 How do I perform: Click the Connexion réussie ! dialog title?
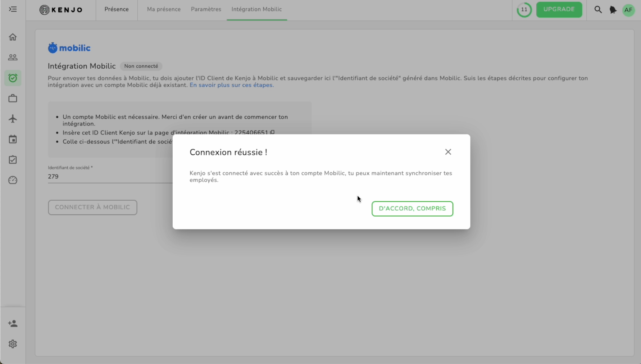[x=228, y=152]
